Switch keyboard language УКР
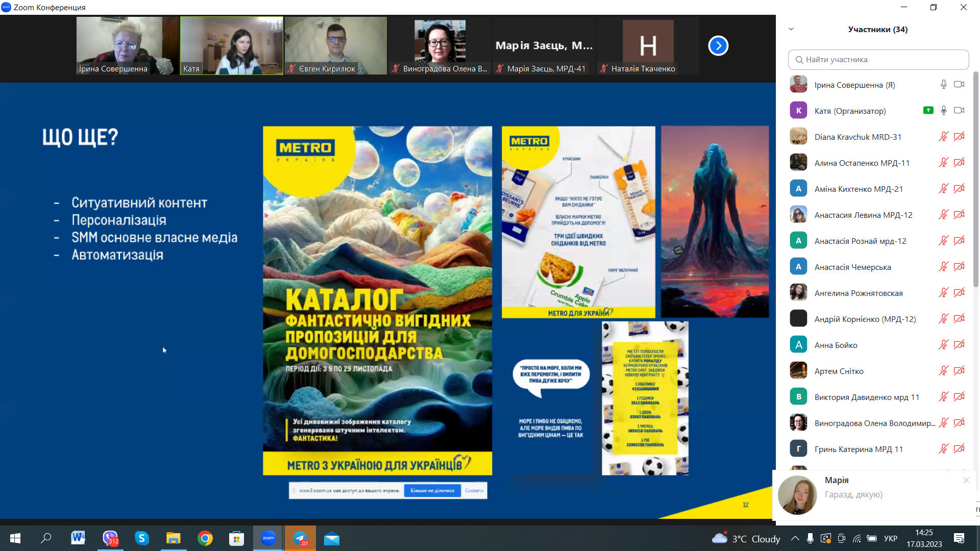This screenshot has height=551, width=980. coord(890,539)
